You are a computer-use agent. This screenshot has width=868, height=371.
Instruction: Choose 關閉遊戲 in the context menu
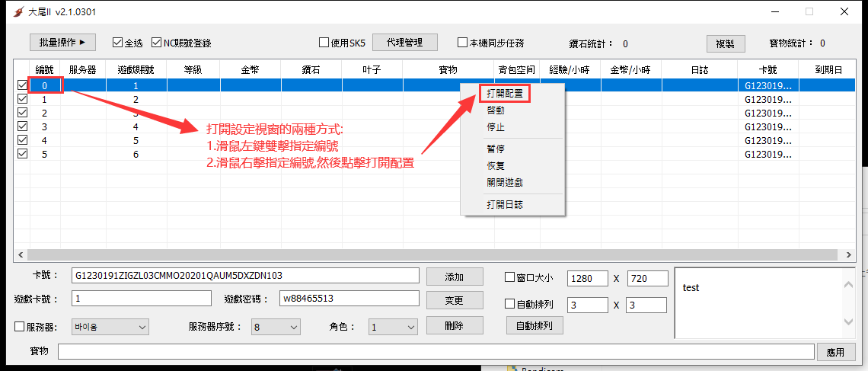point(504,183)
